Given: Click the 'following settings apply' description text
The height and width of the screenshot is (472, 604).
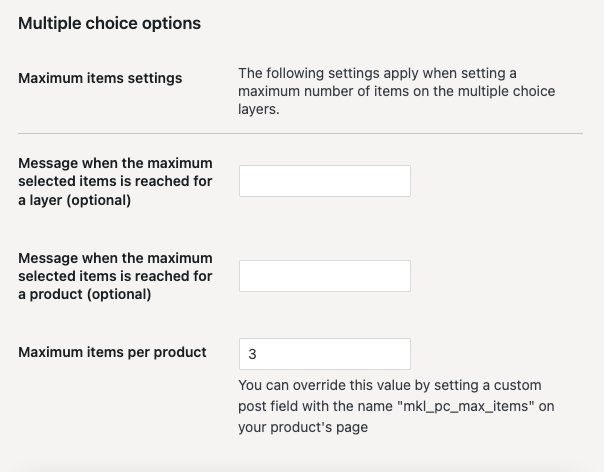Looking at the screenshot, I should coord(396,91).
